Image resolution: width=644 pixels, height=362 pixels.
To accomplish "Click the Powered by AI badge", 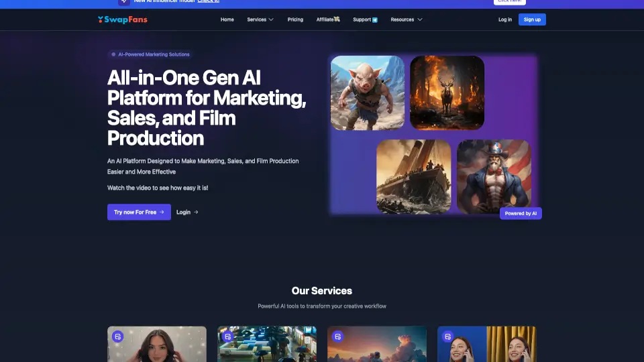I will point(521,213).
